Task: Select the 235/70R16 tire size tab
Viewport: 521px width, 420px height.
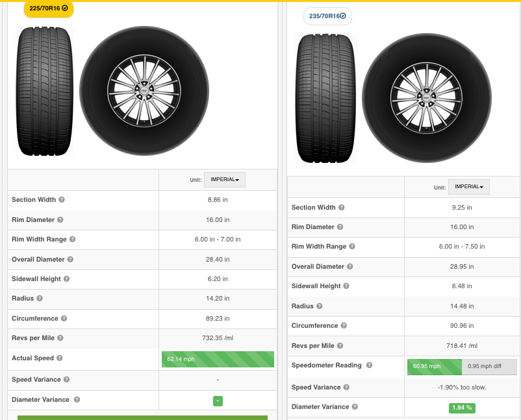Action: tap(327, 16)
